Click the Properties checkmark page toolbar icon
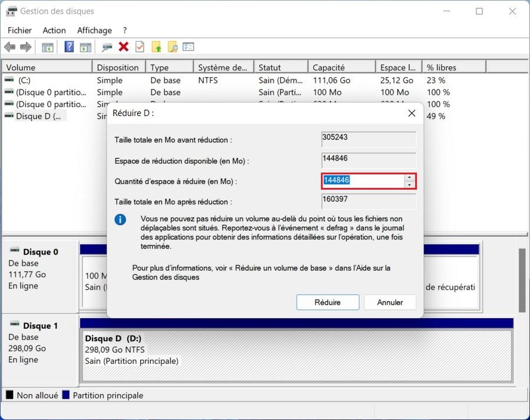 click(140, 47)
